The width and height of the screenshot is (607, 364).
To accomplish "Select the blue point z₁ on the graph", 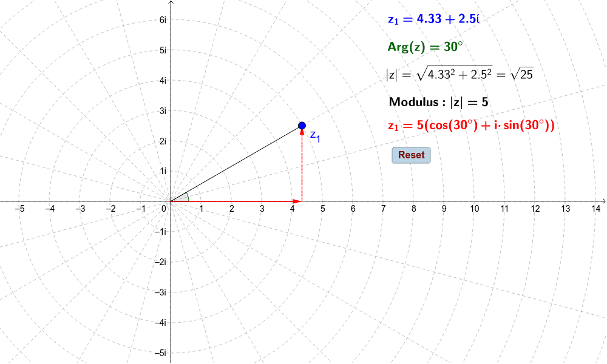I will [302, 125].
